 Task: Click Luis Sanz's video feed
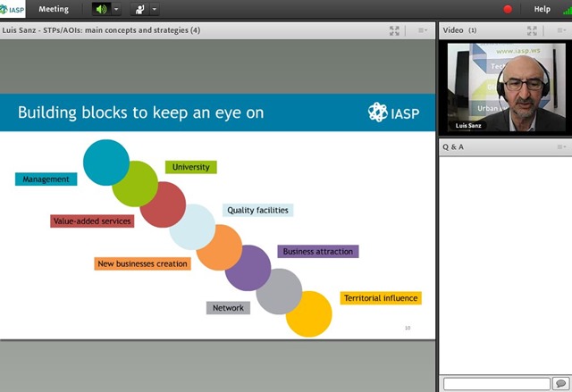[507, 88]
